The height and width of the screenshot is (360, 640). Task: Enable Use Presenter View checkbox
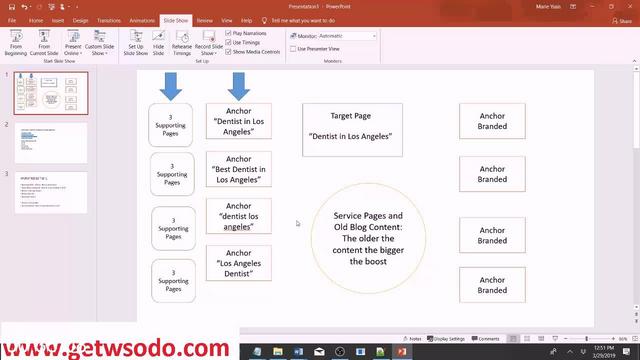tap(293, 49)
